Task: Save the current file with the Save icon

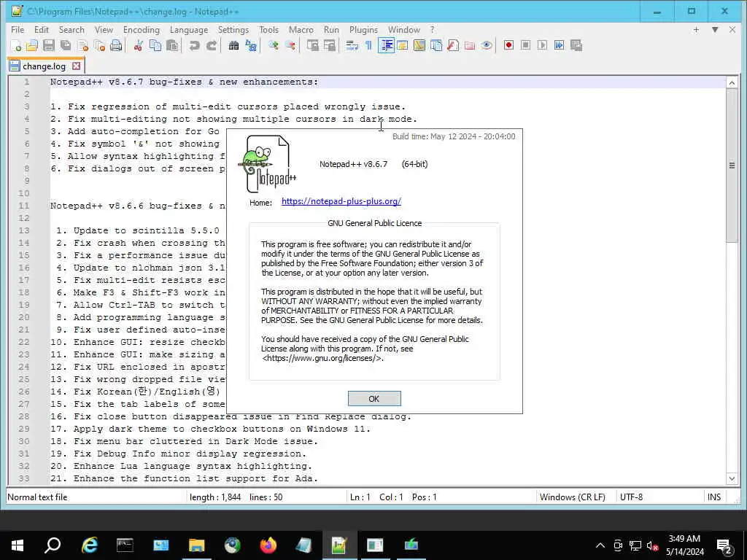Action: coord(49,45)
